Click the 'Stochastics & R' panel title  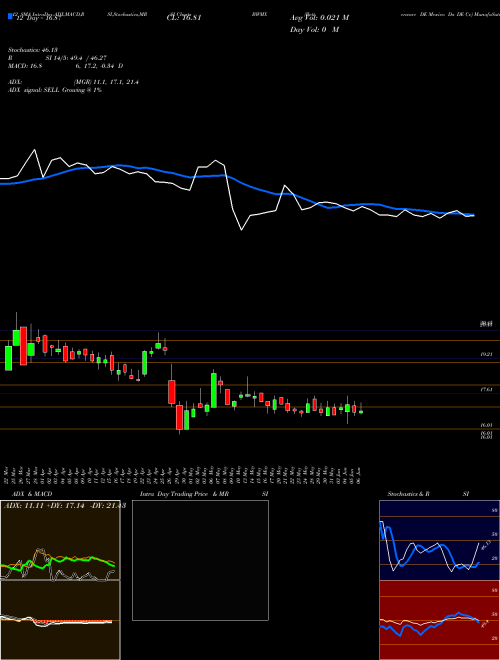pos(408,494)
